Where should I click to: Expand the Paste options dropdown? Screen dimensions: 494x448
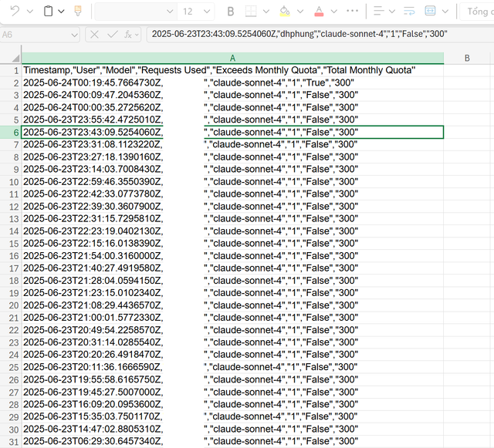point(61,12)
